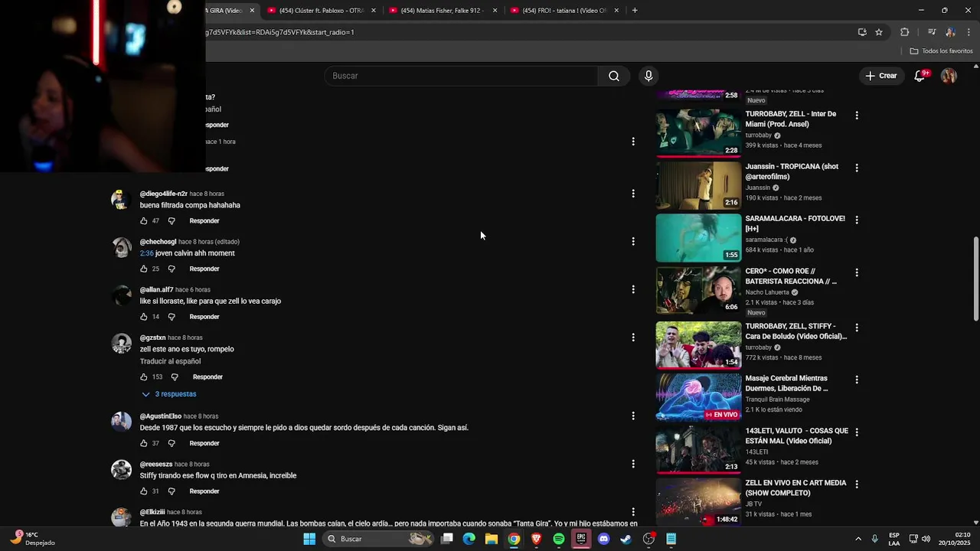980x551 pixels.
Task: Open the SARAMALACARA FOTOLOVE video thumbnail
Action: click(x=698, y=237)
